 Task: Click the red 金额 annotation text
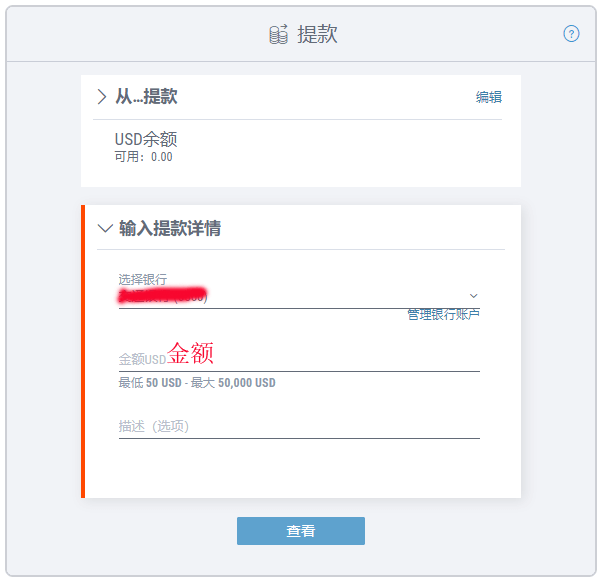coord(190,354)
